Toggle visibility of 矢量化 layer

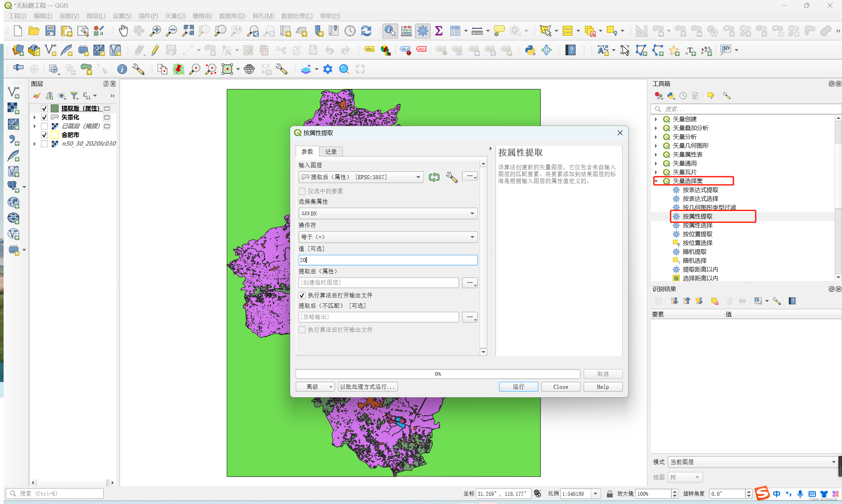tap(44, 117)
